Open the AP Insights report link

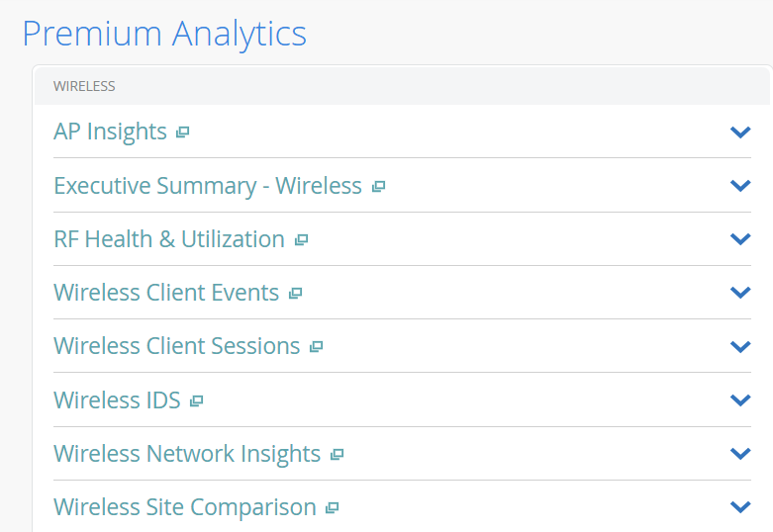point(110,132)
